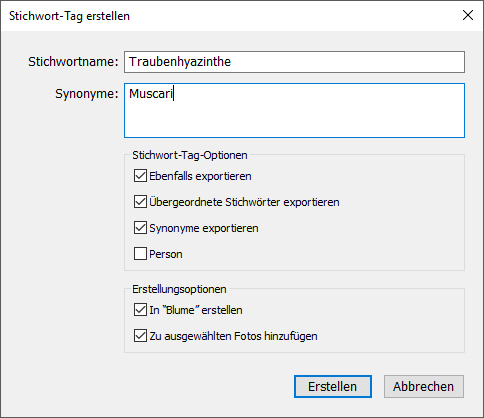This screenshot has width=484, height=418.
Task: Click the Stichwort-Tag-Optionen group heading
Action: (x=190, y=155)
